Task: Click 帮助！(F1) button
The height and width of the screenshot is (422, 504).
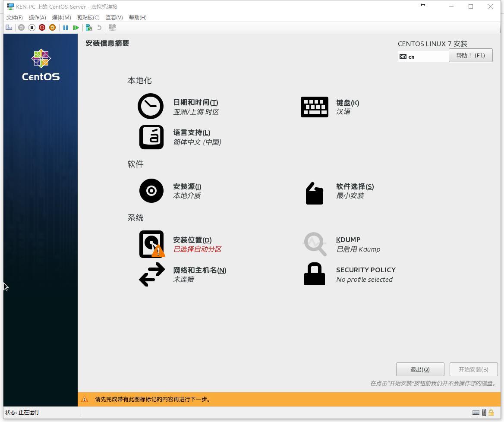Action: coord(471,55)
